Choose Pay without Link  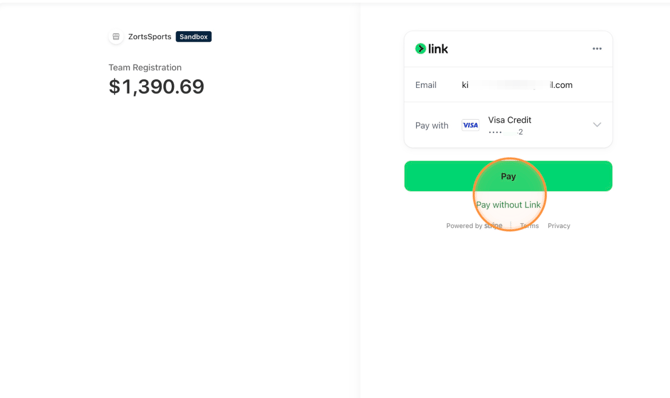pos(508,205)
